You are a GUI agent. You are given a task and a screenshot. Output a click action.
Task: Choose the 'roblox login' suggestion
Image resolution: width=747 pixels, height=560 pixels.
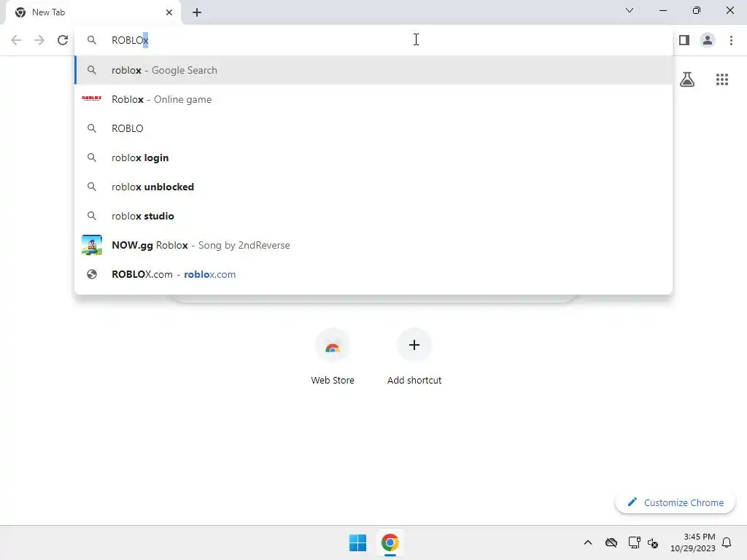click(373, 157)
